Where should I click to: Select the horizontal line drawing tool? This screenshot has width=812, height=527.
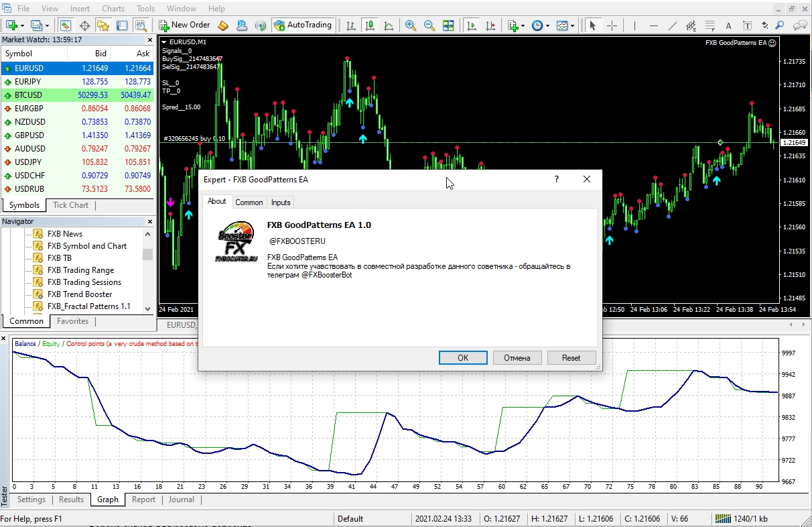[x=654, y=25]
